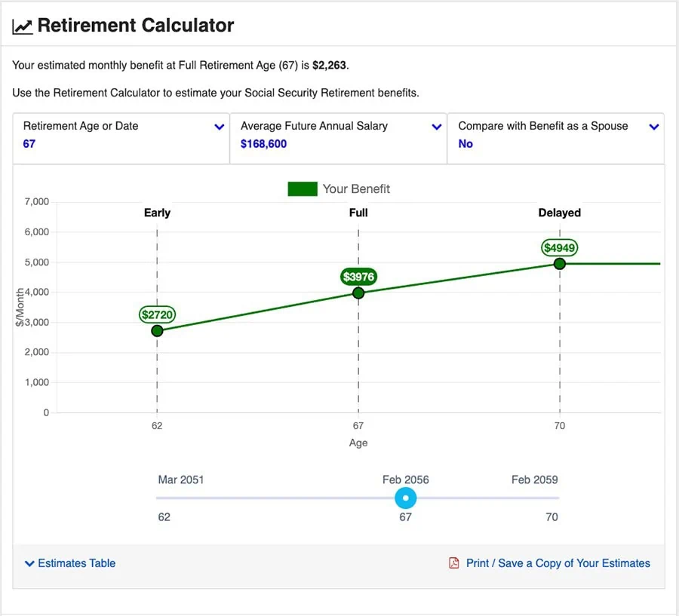Click the Your Benefit legend label

coord(356,189)
